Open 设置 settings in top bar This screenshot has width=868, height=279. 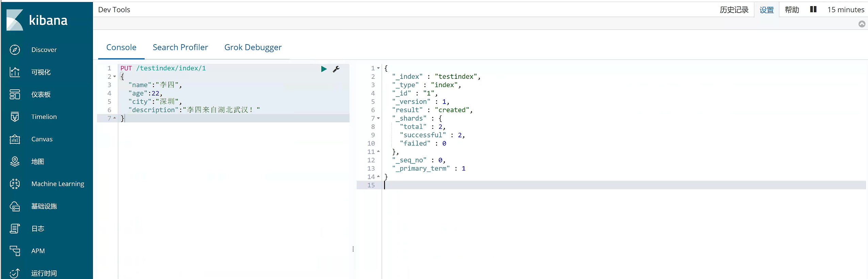(767, 10)
